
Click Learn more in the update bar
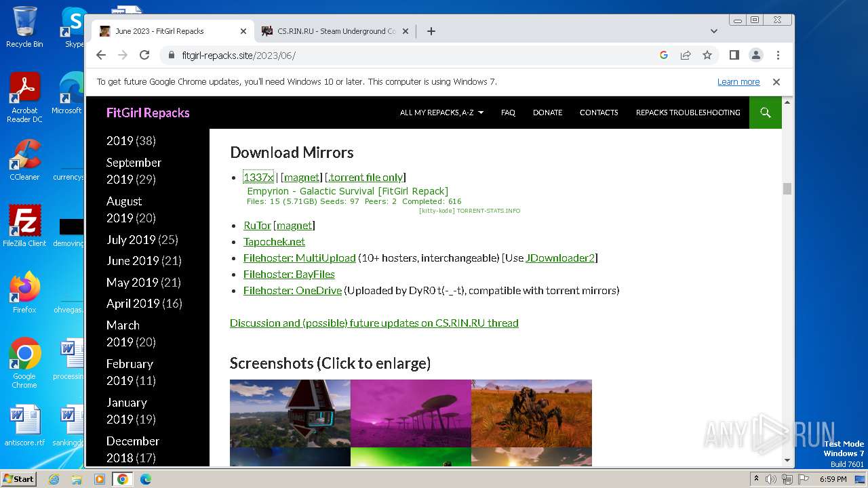coord(738,82)
